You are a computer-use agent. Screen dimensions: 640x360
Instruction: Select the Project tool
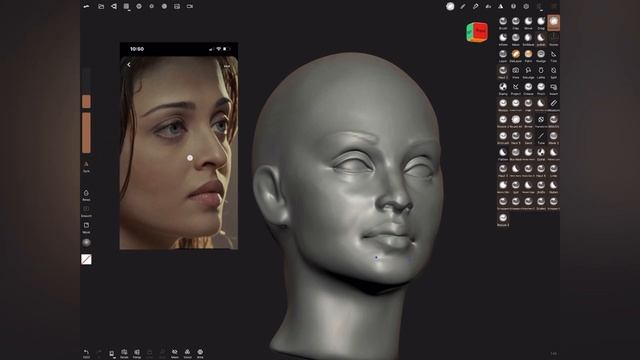coord(516,89)
